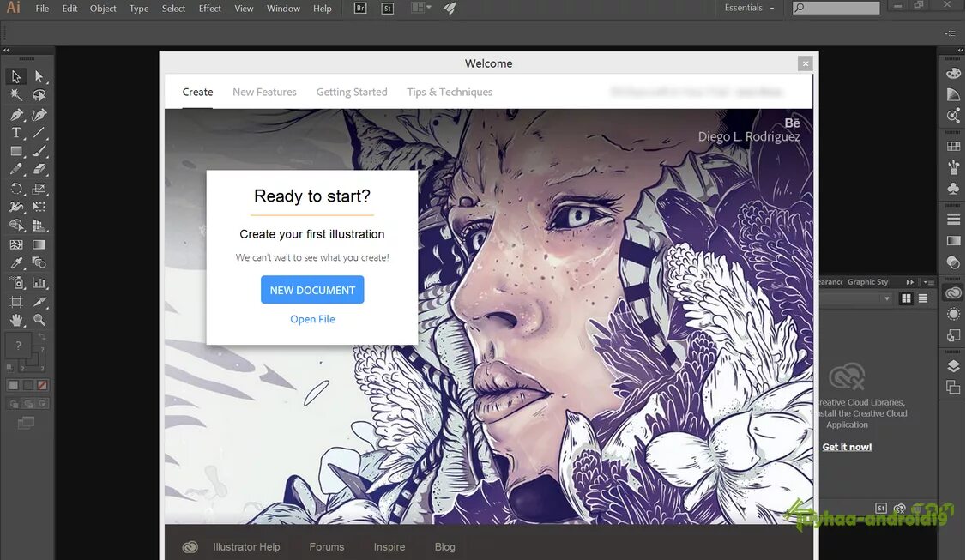Viewport: 966px width, 560px height.
Task: Click the GPU Performance rocket icon
Action: (450, 8)
